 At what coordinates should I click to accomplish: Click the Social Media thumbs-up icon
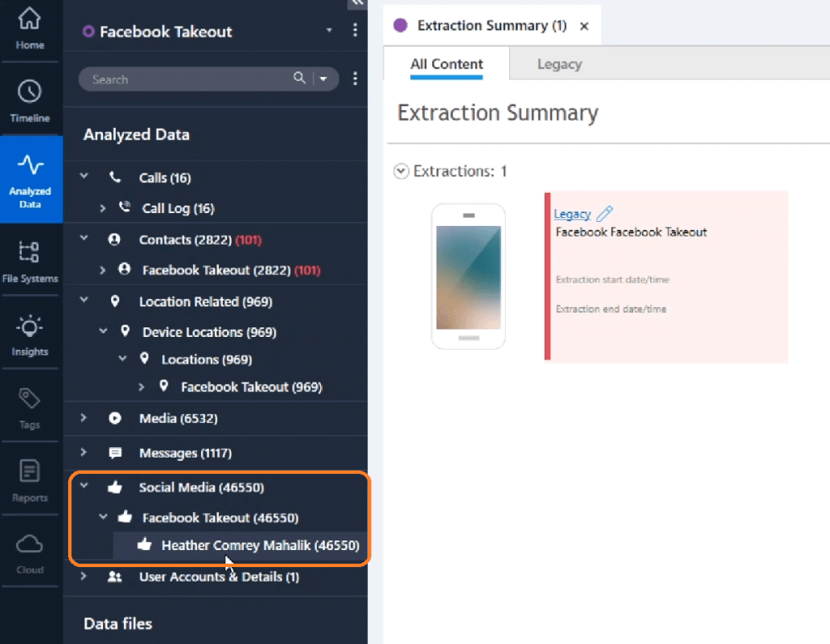(115, 487)
